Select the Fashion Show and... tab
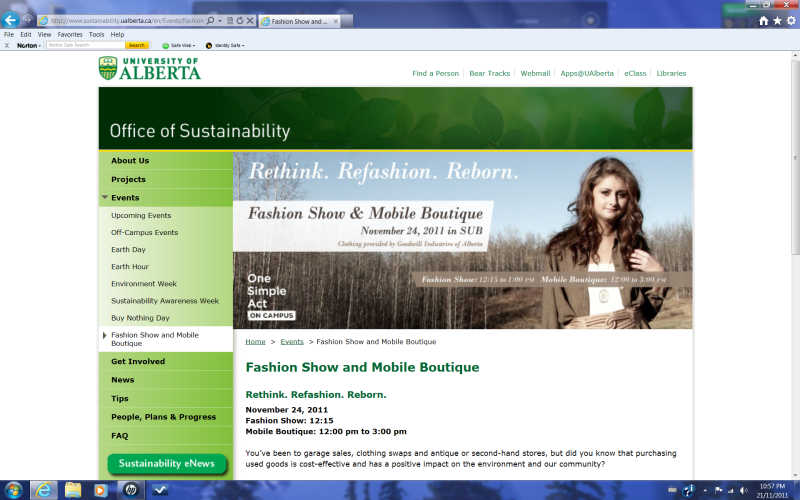 tap(299, 21)
